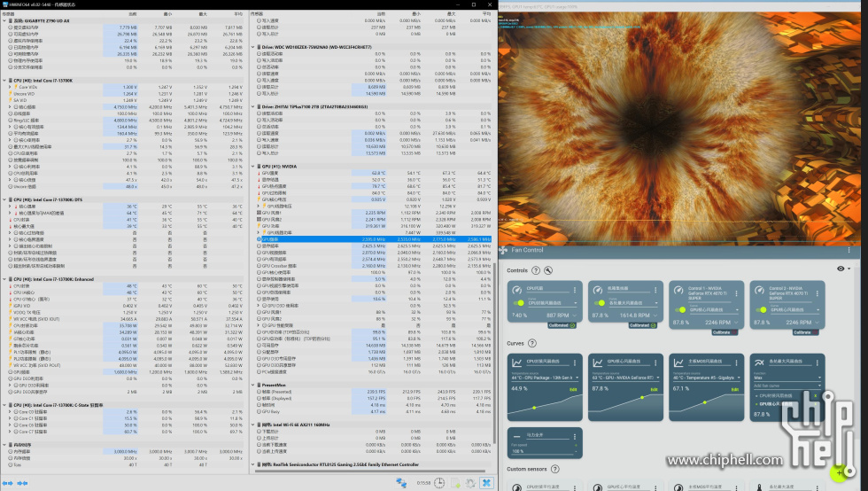Click the HWiNFO network connection icon
The height and width of the screenshot is (491, 868).
(x=401, y=483)
